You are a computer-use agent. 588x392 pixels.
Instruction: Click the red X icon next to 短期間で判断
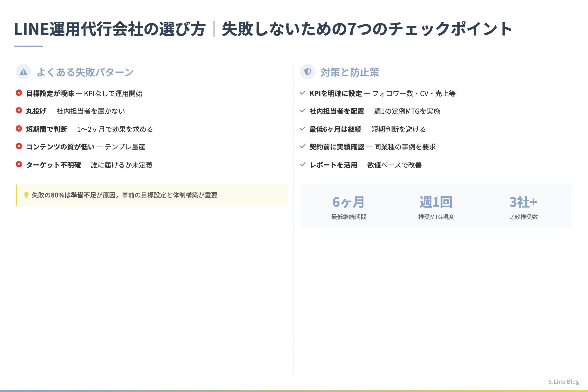tap(19, 128)
